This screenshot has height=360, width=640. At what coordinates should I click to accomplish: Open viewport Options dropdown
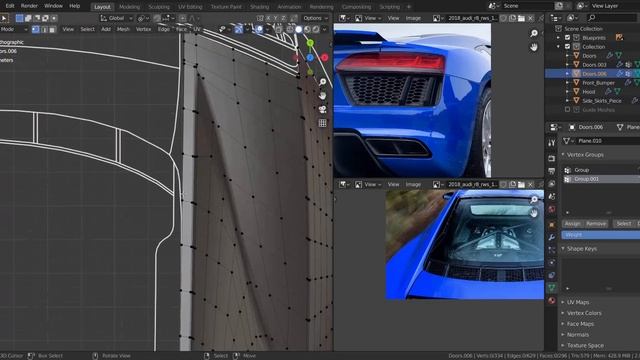click(316, 18)
